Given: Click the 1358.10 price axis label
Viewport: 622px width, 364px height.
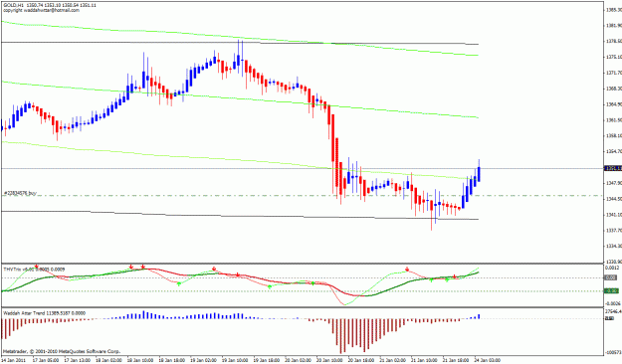Looking at the screenshot, I should (x=614, y=135).
